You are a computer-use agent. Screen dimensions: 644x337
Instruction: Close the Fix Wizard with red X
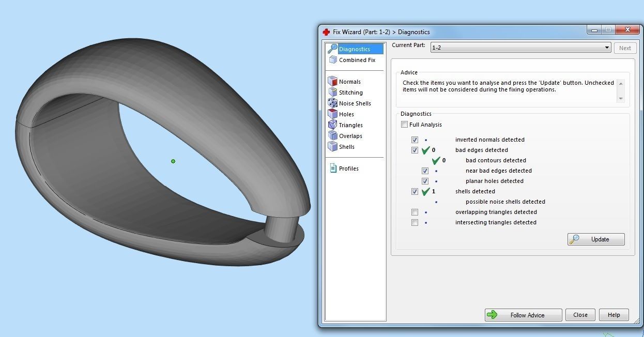pos(627,30)
